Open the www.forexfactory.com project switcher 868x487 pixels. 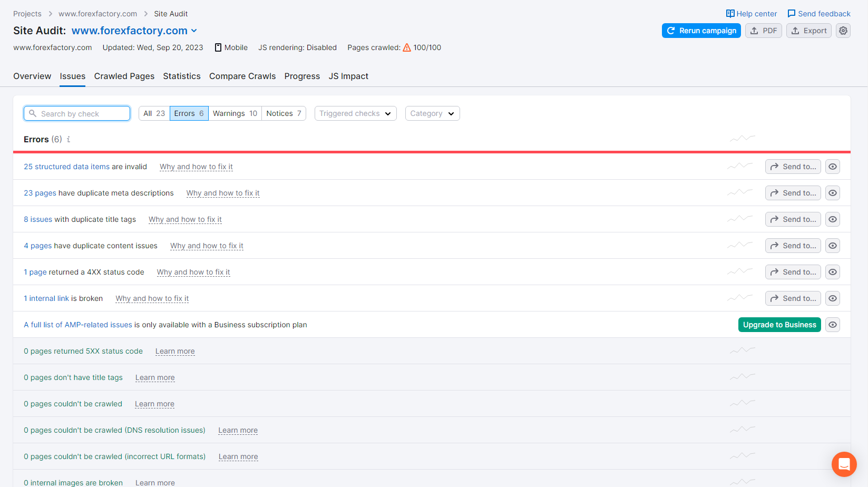(x=134, y=31)
